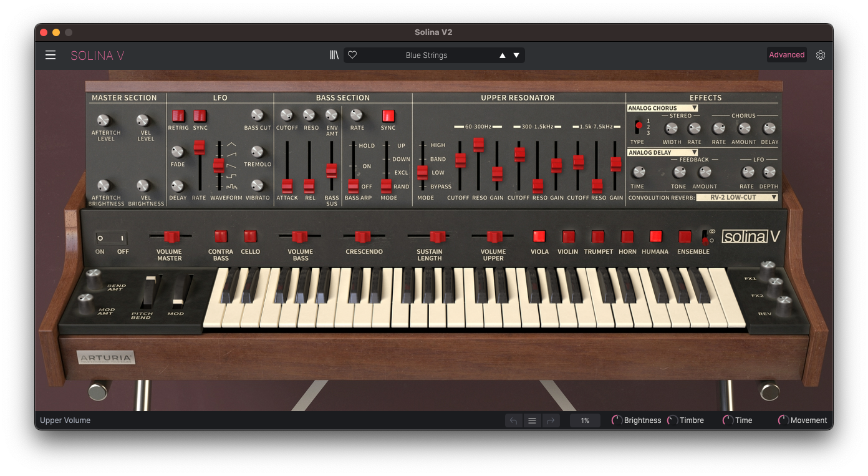Click the Volume Upper slider

pyautogui.click(x=494, y=236)
